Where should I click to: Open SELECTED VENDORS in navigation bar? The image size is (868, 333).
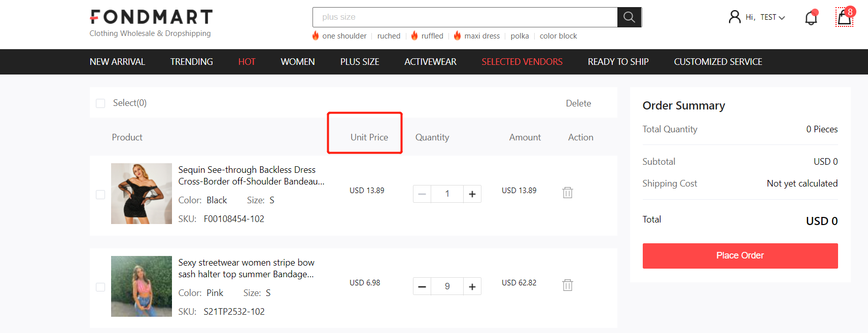point(522,62)
